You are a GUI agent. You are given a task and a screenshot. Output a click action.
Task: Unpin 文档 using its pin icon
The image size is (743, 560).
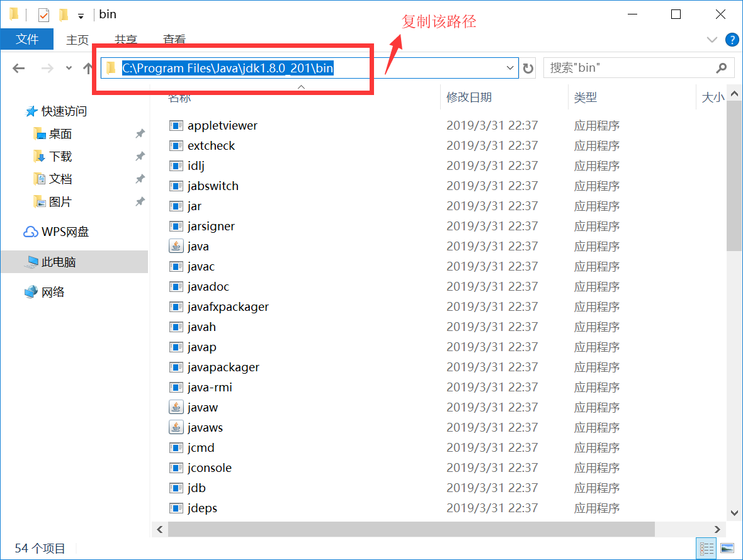(x=140, y=179)
